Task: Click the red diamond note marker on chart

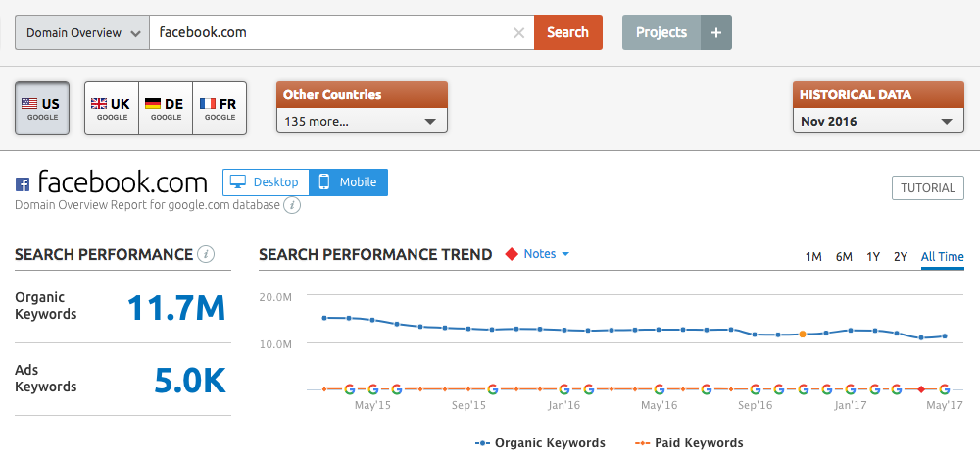Action: coord(920,389)
